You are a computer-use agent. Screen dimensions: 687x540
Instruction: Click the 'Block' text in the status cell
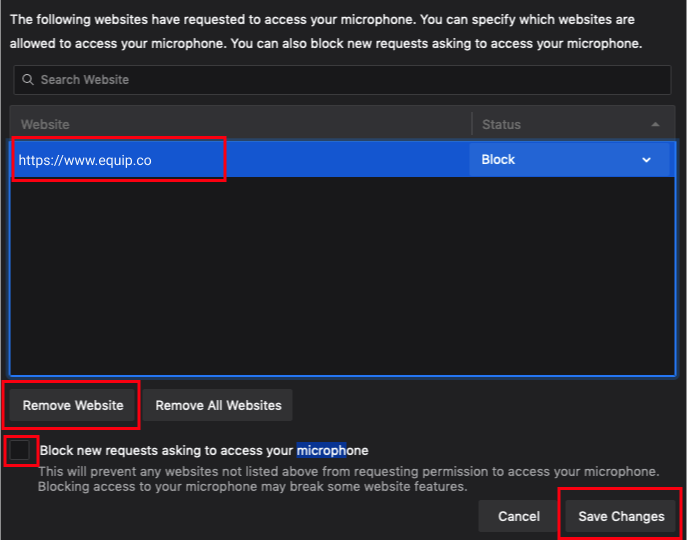498,160
